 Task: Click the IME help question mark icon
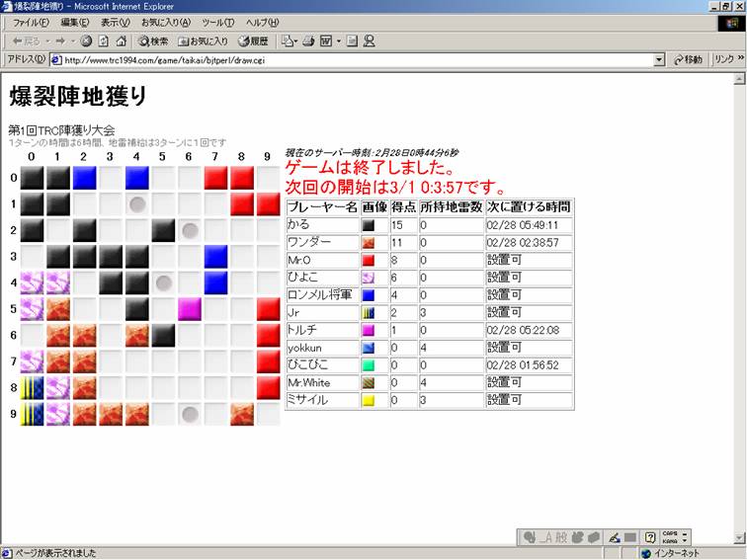pos(650,537)
